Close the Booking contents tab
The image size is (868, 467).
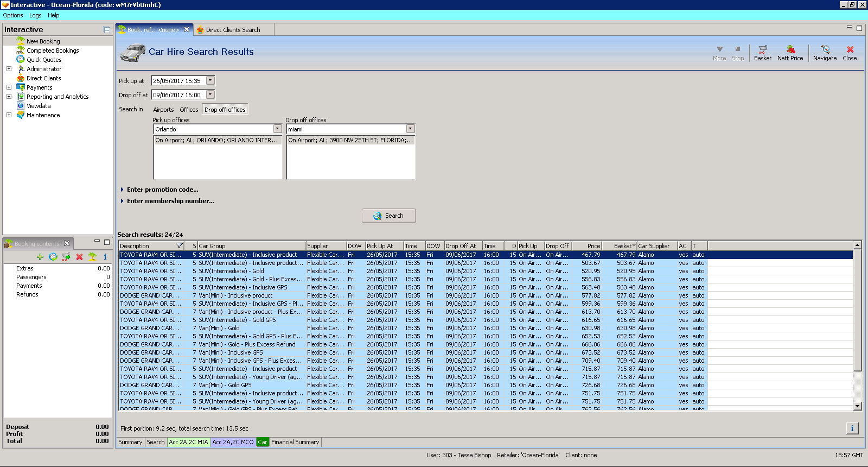[x=67, y=243]
